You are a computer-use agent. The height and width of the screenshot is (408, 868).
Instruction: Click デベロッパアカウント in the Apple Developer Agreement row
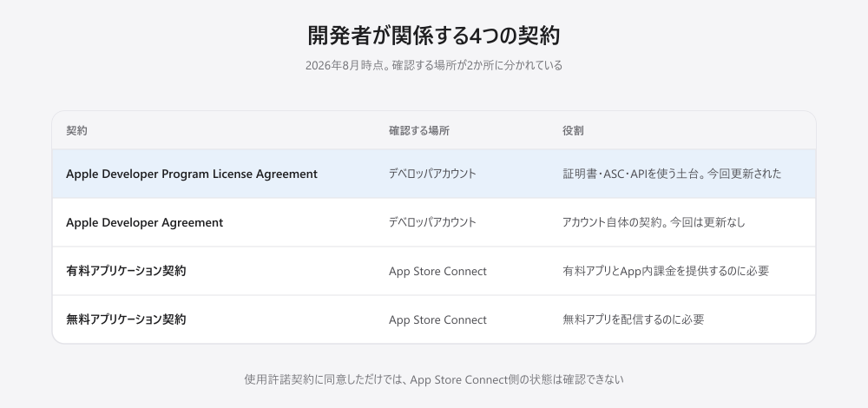pos(432,222)
